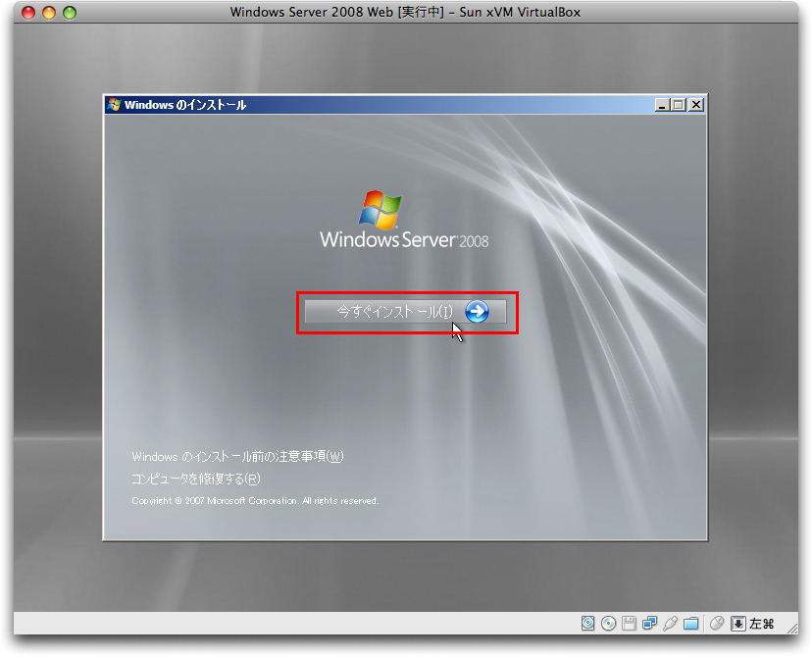Click the Windows flag icon in installer title bar
This screenshot has height=657, width=812.
point(115,105)
